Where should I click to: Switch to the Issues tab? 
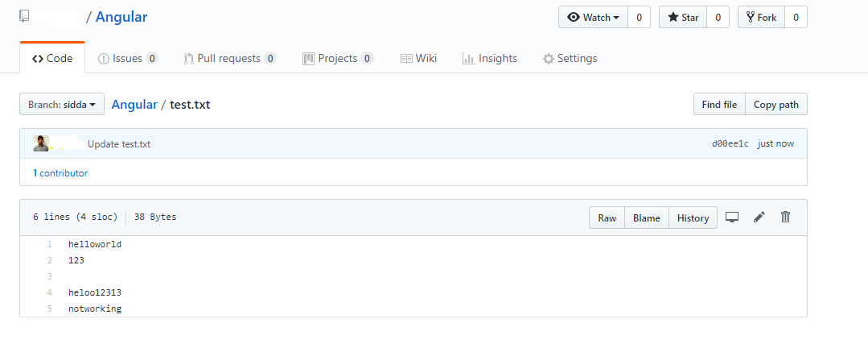127,58
